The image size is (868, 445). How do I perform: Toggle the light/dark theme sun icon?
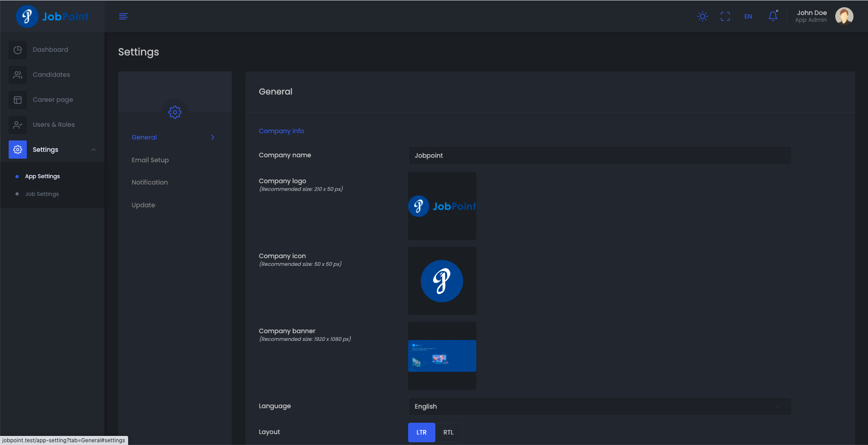702,16
